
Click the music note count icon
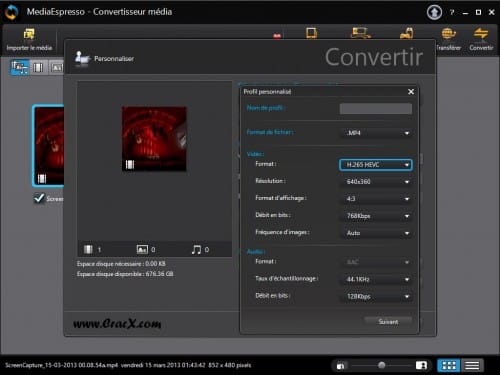pyautogui.click(x=197, y=249)
